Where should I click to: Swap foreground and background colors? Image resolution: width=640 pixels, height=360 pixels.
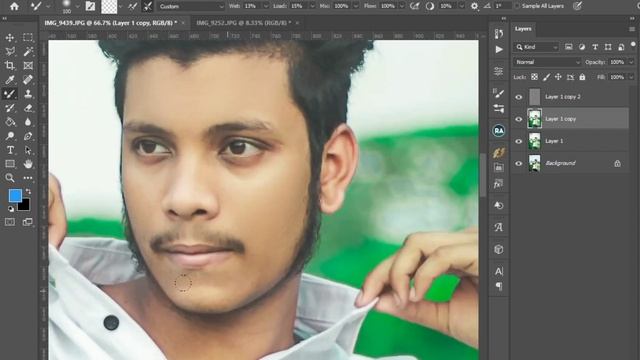(x=28, y=191)
